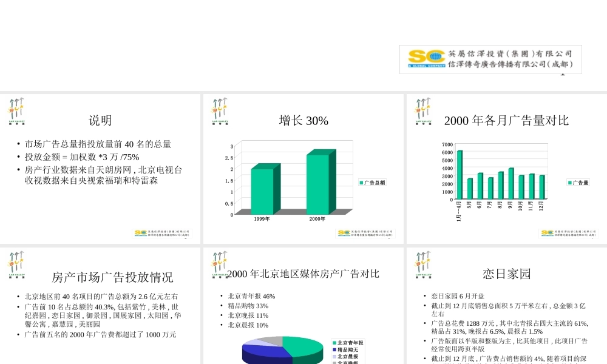Select bullet 北京晨报 10%

248,325
